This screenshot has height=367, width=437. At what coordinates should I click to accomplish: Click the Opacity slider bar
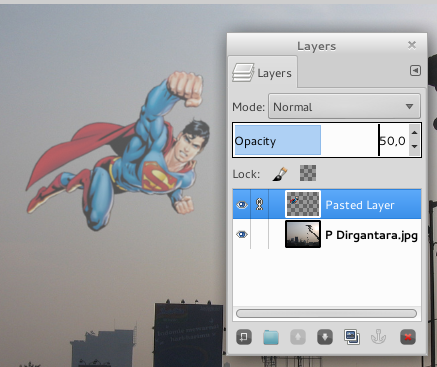(x=321, y=140)
